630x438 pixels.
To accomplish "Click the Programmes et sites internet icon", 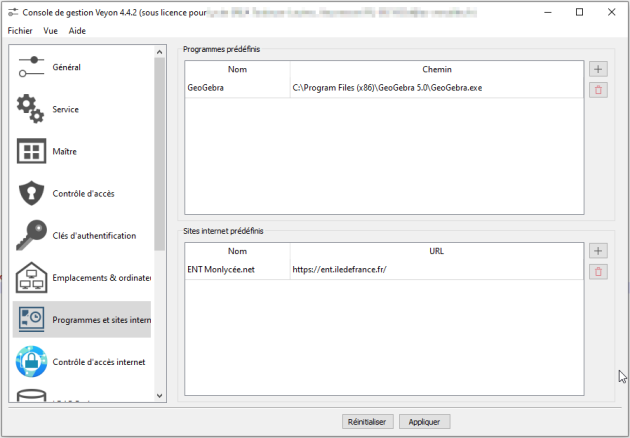I will click(31, 319).
